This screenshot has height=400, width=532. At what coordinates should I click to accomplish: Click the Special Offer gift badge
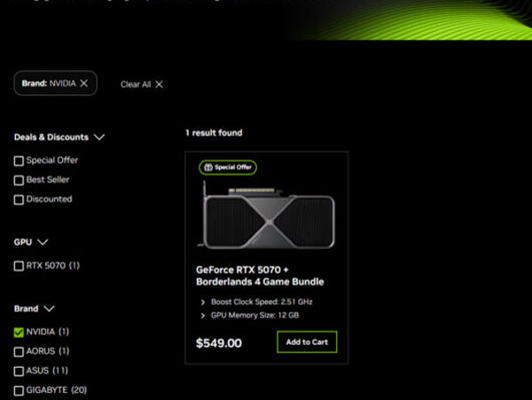(228, 168)
